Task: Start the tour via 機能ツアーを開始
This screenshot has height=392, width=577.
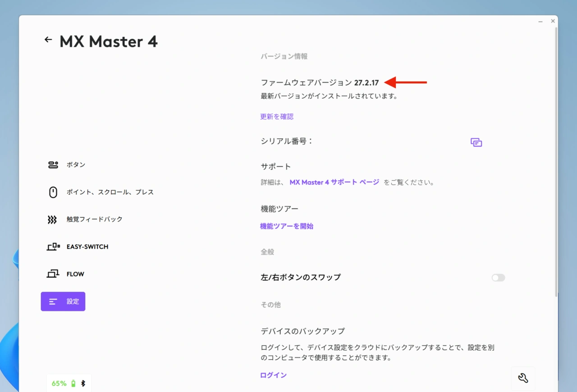Action: tap(287, 226)
